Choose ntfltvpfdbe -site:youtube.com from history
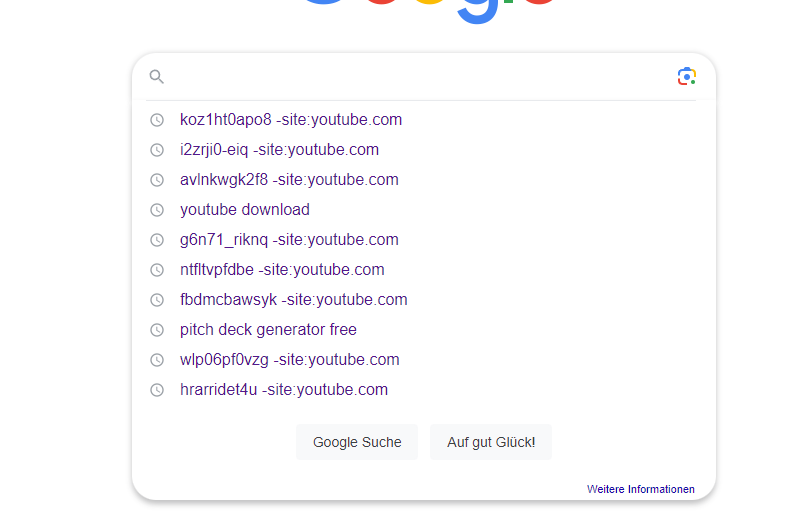The height and width of the screenshot is (517, 803). (x=282, y=270)
